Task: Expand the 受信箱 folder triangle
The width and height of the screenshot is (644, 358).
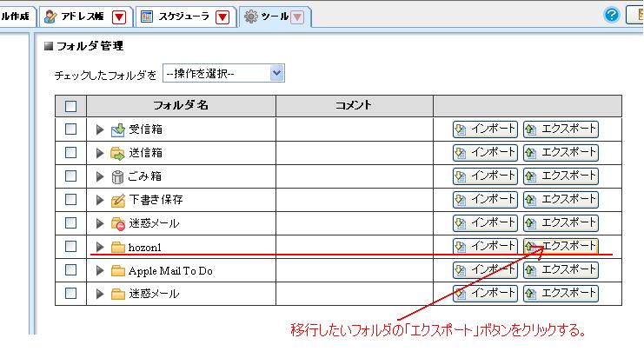Action: tap(99, 129)
